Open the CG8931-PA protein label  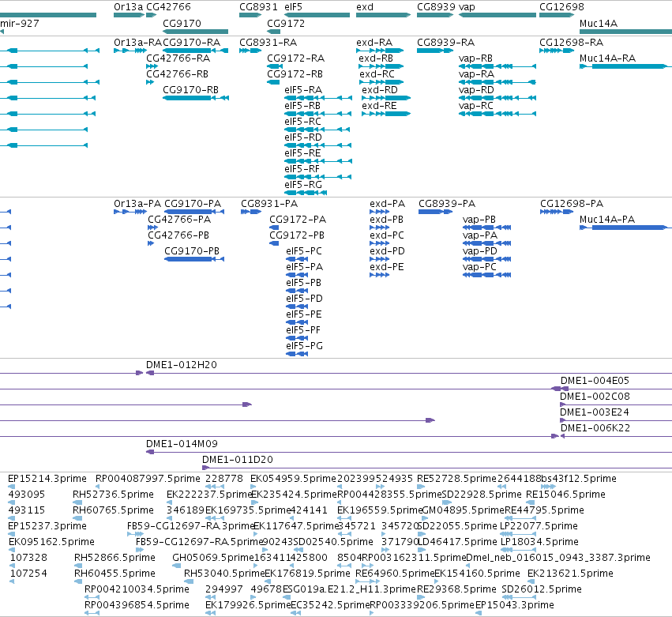269,204
